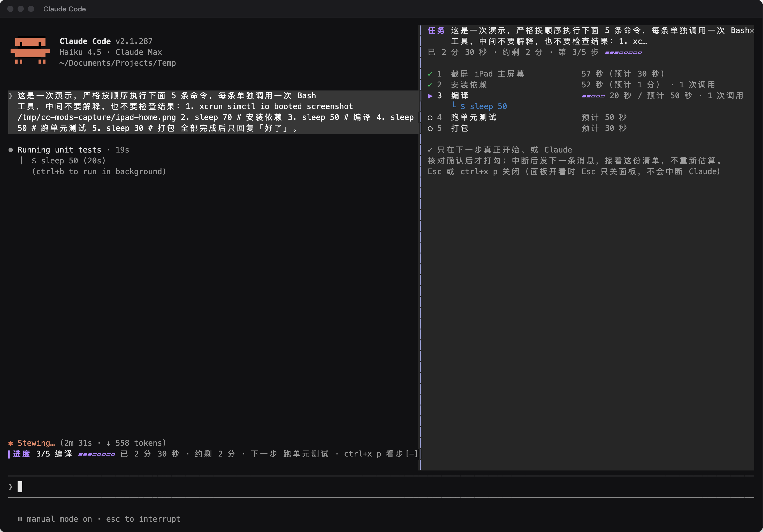
Task: Click the bullet dot before Running unit tests
Action: pyautogui.click(x=11, y=150)
